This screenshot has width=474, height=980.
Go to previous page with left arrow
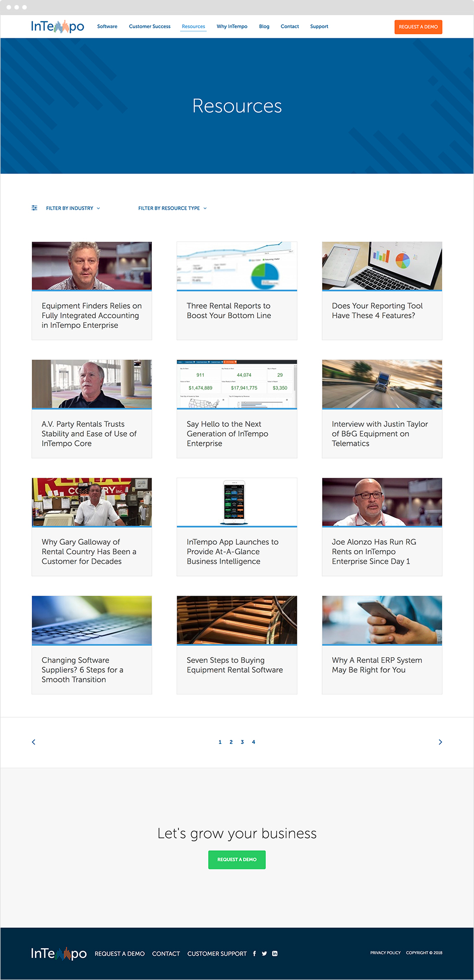[x=34, y=742]
